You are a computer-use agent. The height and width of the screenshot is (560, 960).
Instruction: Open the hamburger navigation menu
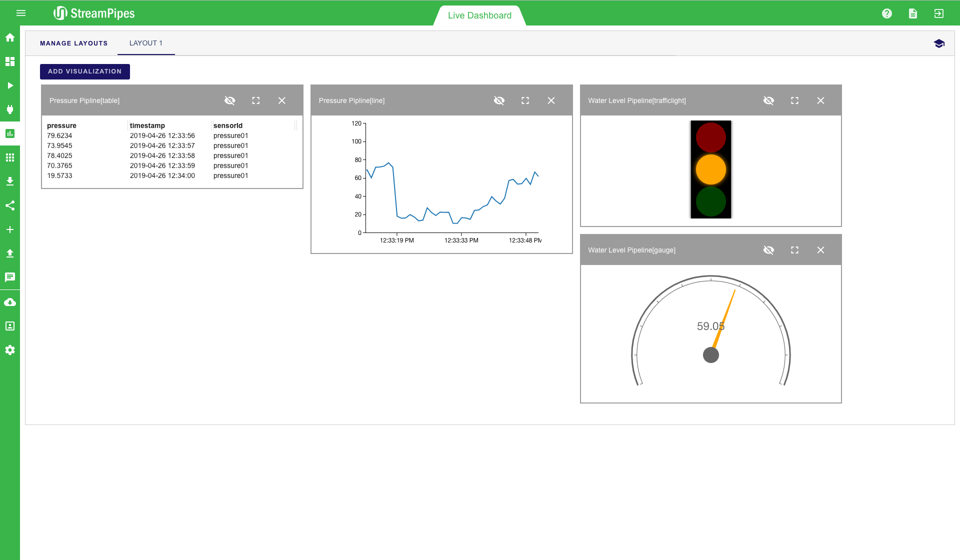click(x=21, y=13)
